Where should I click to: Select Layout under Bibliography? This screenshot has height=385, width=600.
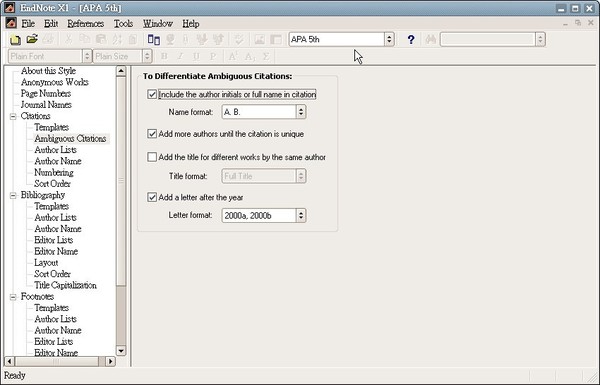[x=46, y=263]
